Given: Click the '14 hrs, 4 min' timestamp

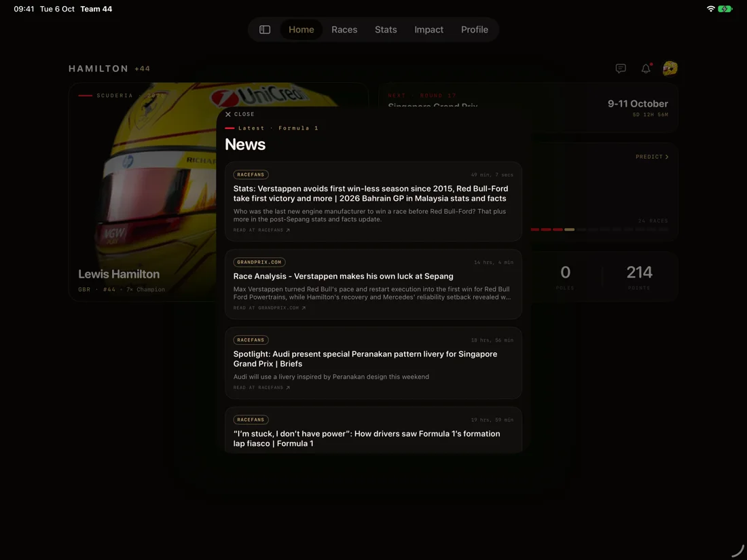Looking at the screenshot, I should pos(494,263).
